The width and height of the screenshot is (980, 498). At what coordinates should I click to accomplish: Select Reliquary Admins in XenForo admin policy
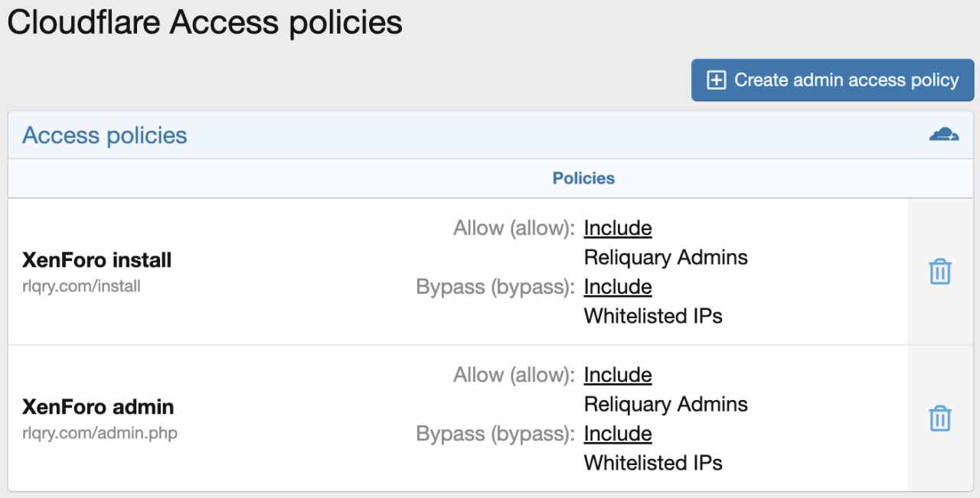click(x=665, y=404)
